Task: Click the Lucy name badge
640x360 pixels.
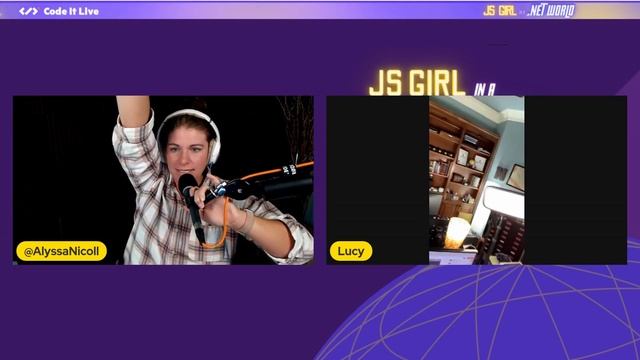Action: click(x=351, y=251)
